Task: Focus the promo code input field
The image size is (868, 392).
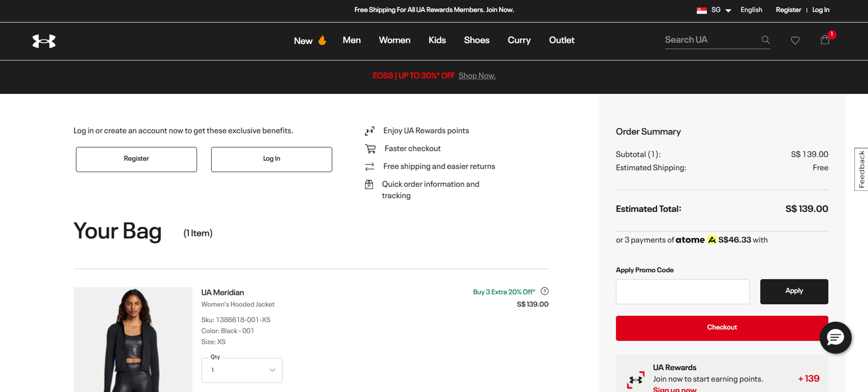Action: [682, 292]
